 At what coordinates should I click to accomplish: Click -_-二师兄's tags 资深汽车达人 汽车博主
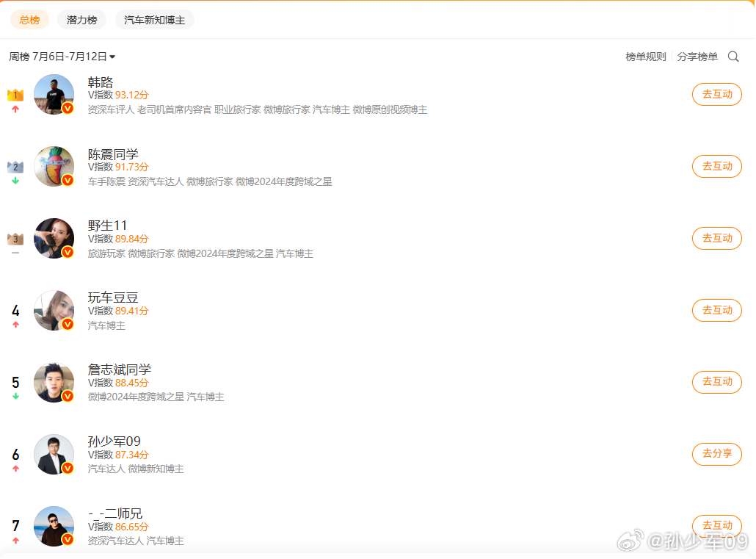click(136, 541)
